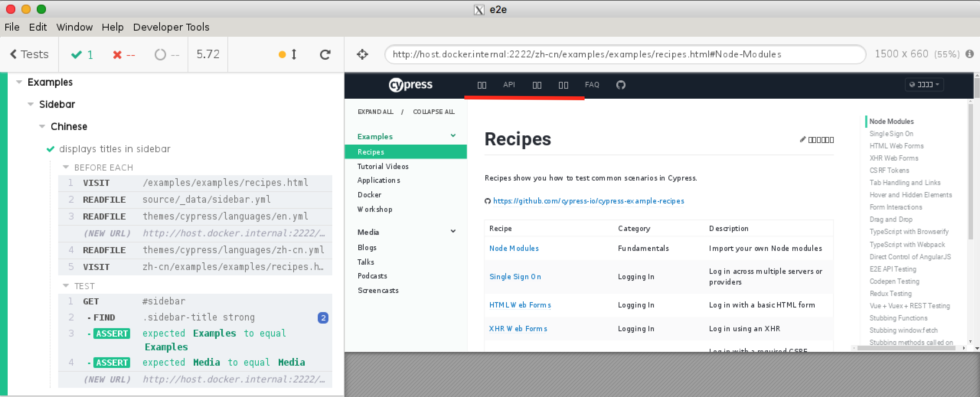980x397 pixels.
Task: Click the READFILE en.yml command
Action: (x=195, y=216)
